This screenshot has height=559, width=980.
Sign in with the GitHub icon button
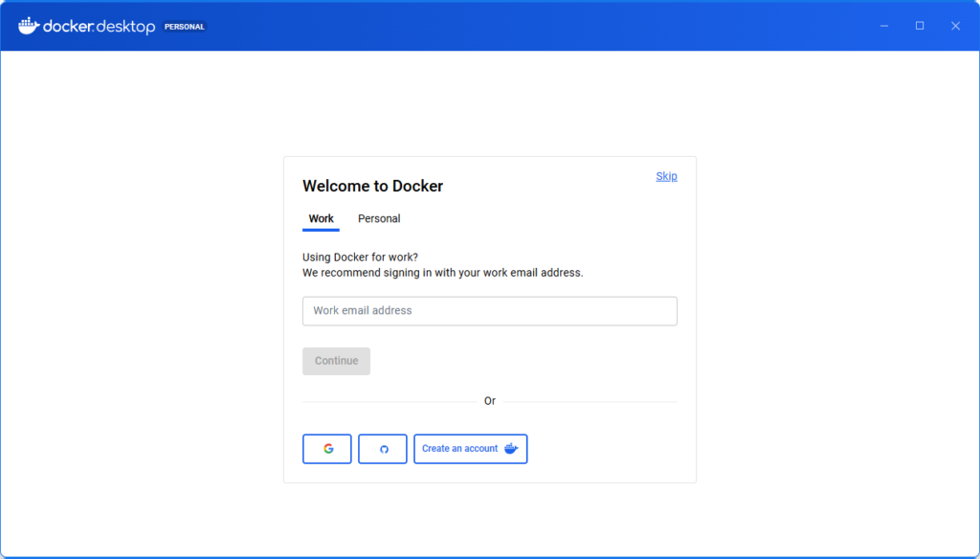coord(383,449)
